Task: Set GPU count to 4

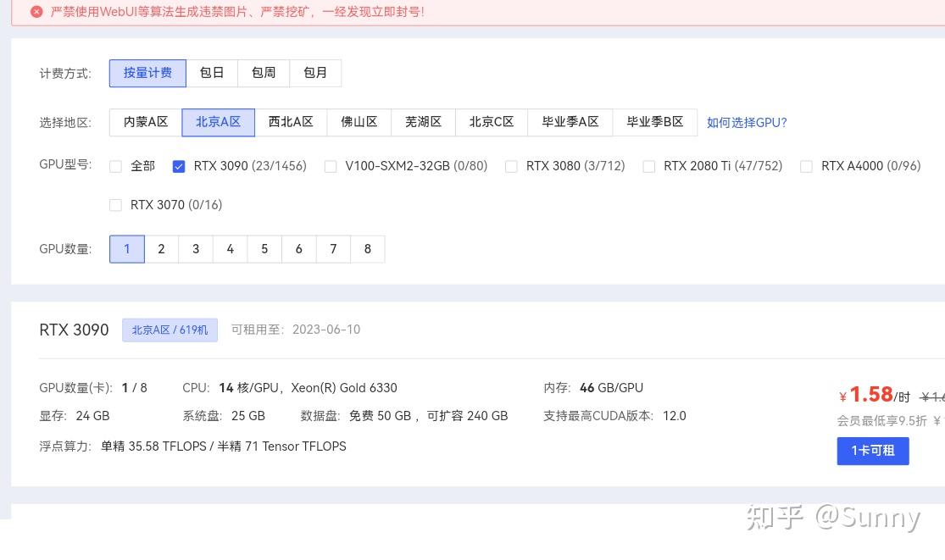Action: 230,249
